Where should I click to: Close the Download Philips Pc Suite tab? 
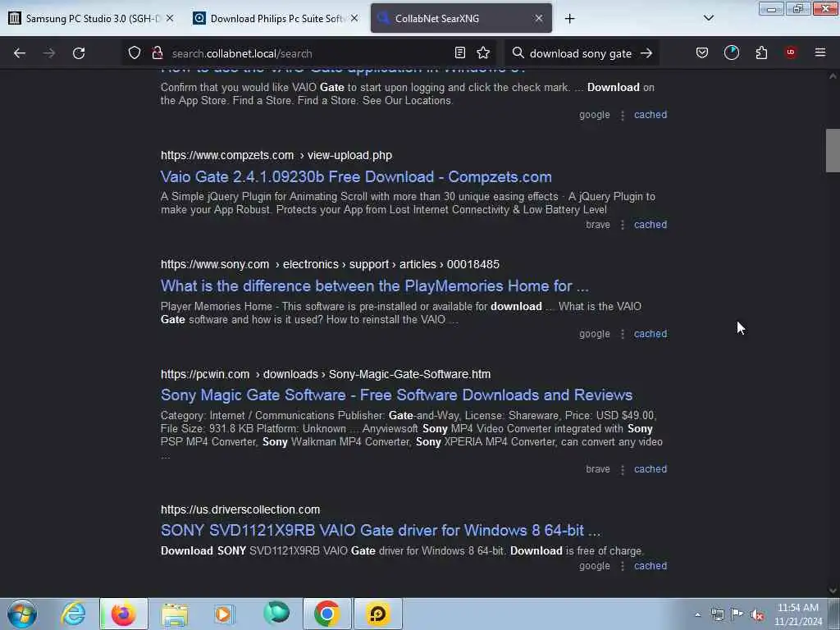click(x=354, y=18)
